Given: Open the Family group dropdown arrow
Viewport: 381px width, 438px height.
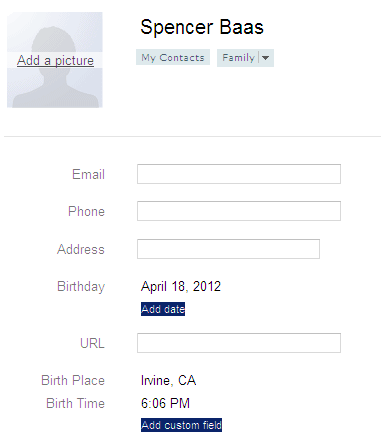Looking at the screenshot, I should point(266,58).
